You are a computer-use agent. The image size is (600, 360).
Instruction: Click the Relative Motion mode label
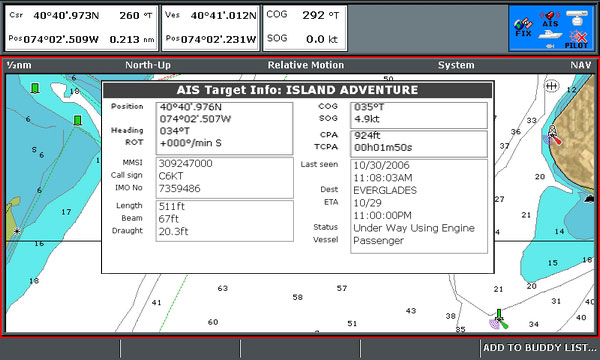305,65
